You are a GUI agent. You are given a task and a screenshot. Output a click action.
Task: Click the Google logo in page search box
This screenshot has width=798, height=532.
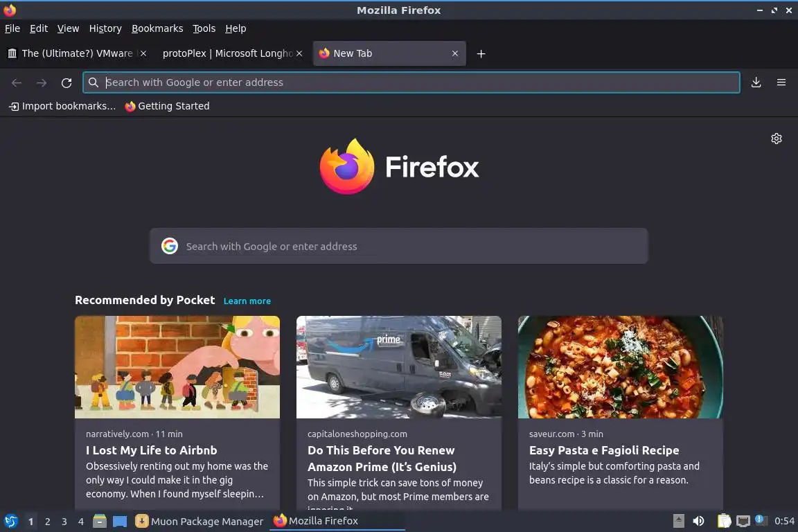170,246
